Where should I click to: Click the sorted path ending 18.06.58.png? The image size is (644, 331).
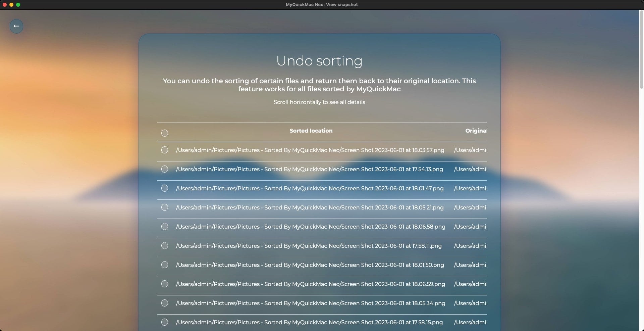311,227
